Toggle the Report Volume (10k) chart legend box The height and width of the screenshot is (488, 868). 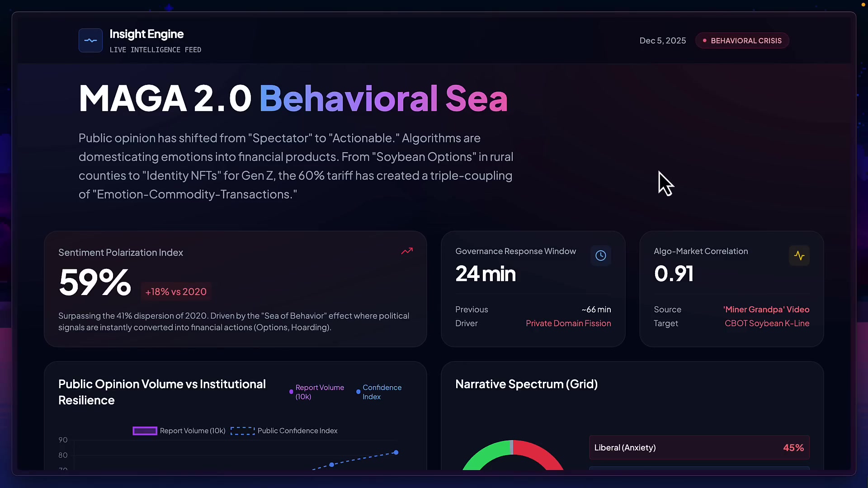(x=145, y=431)
